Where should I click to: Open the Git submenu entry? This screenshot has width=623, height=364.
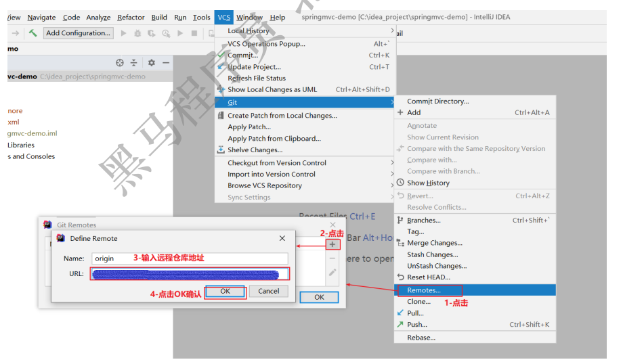(305, 102)
